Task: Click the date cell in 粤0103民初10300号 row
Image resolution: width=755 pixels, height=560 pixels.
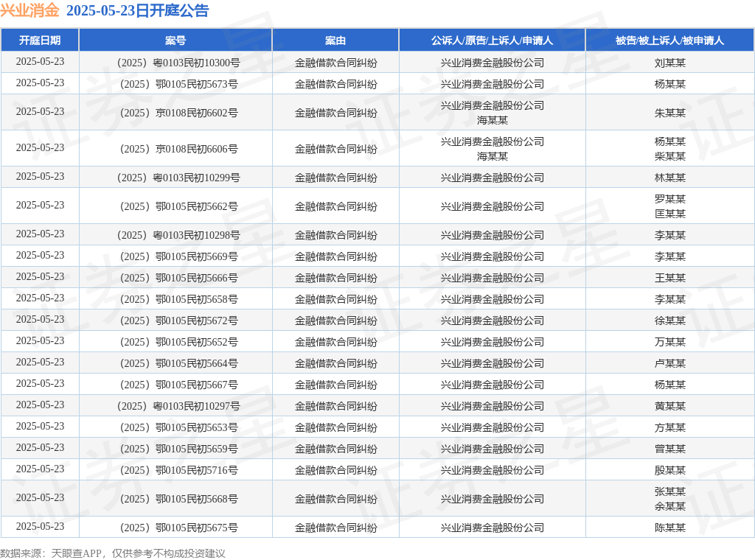Action: click(x=40, y=62)
